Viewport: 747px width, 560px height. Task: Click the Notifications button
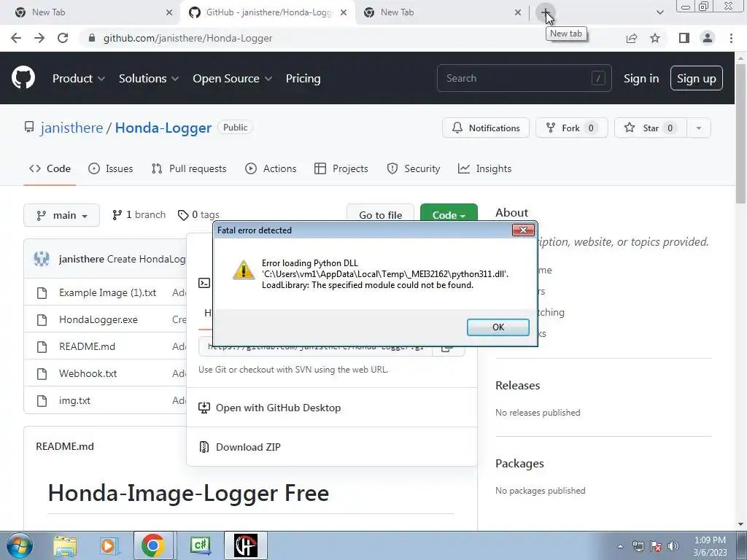point(485,128)
